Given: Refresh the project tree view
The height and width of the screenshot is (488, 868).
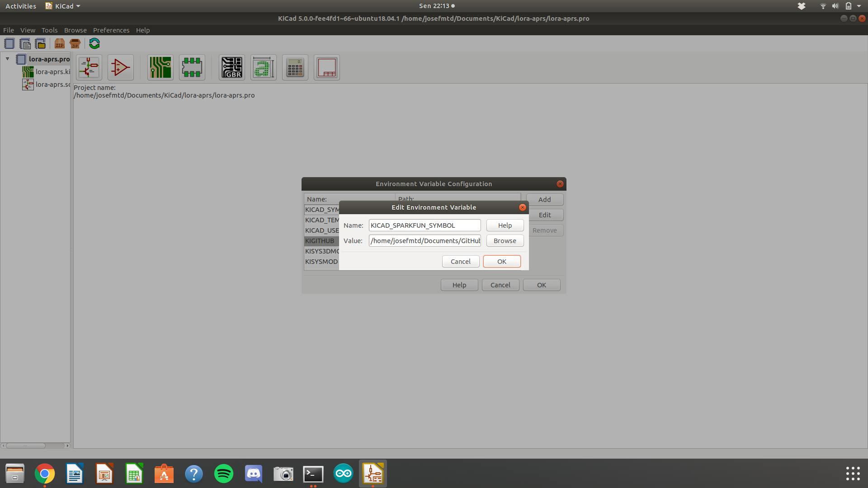Looking at the screenshot, I should pos(94,43).
